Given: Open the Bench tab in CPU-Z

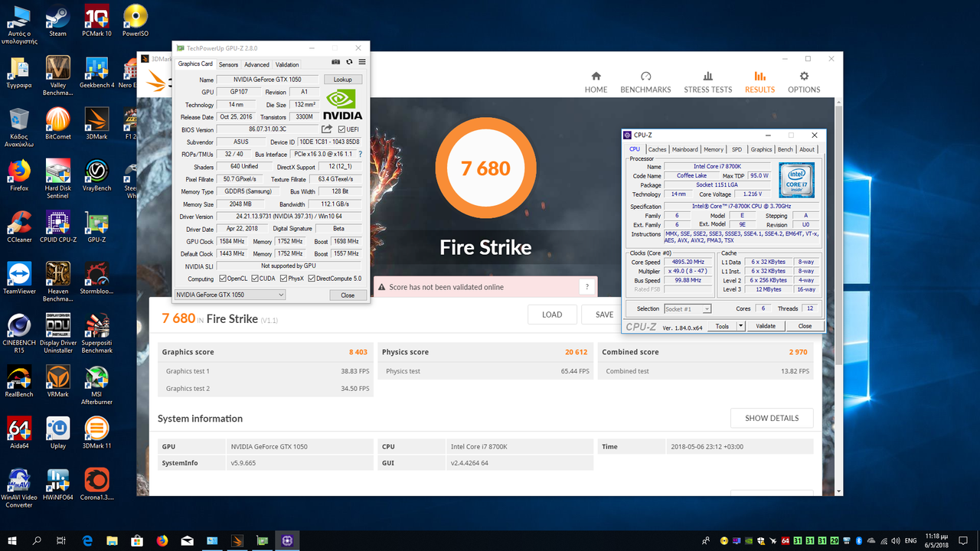Looking at the screenshot, I should (786, 149).
